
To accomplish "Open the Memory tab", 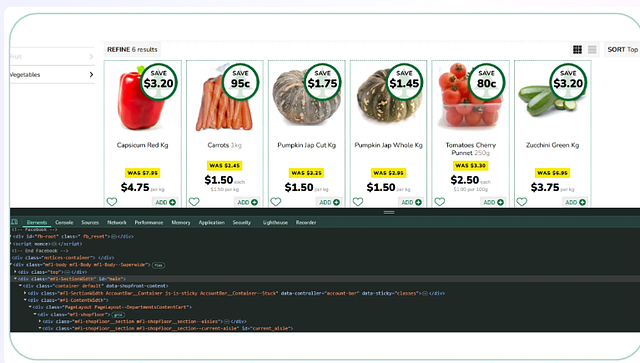I will (x=181, y=223).
